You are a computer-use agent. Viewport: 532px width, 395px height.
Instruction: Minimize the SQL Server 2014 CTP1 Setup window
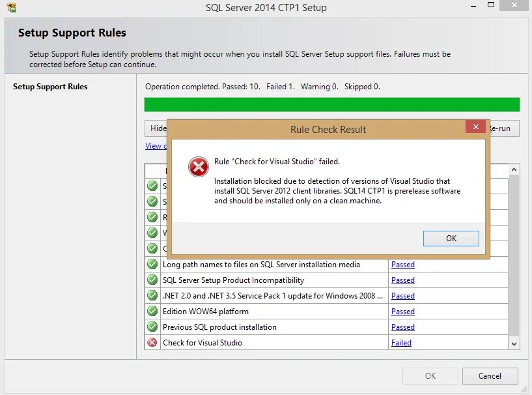click(473, 6)
